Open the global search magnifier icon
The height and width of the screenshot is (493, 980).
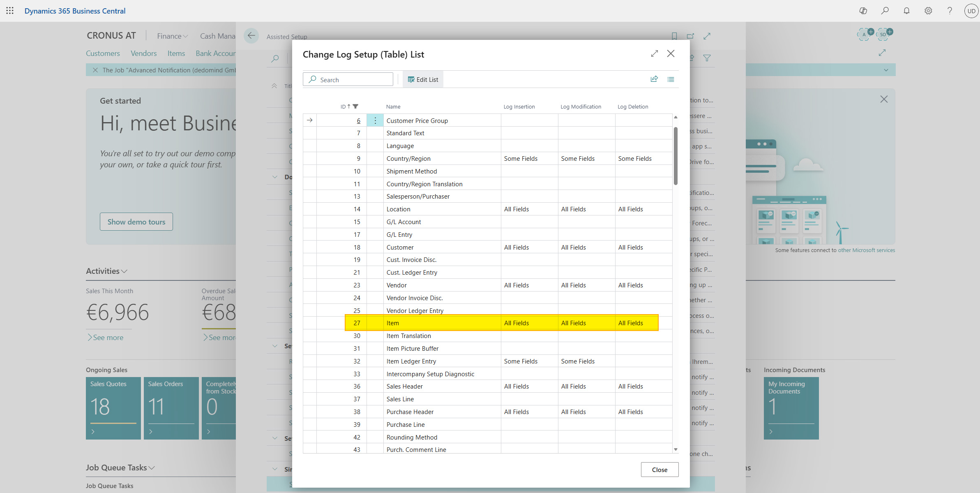click(885, 11)
